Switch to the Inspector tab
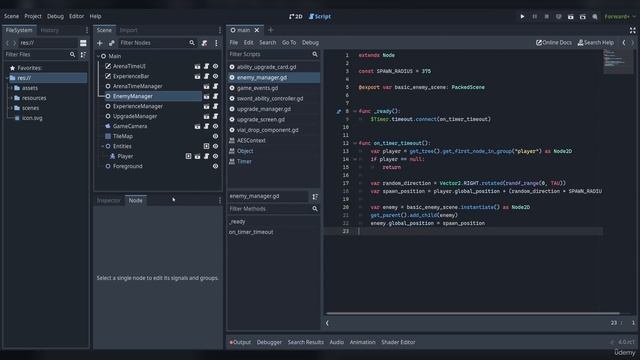Viewport: 640px width, 360px height. (109, 200)
